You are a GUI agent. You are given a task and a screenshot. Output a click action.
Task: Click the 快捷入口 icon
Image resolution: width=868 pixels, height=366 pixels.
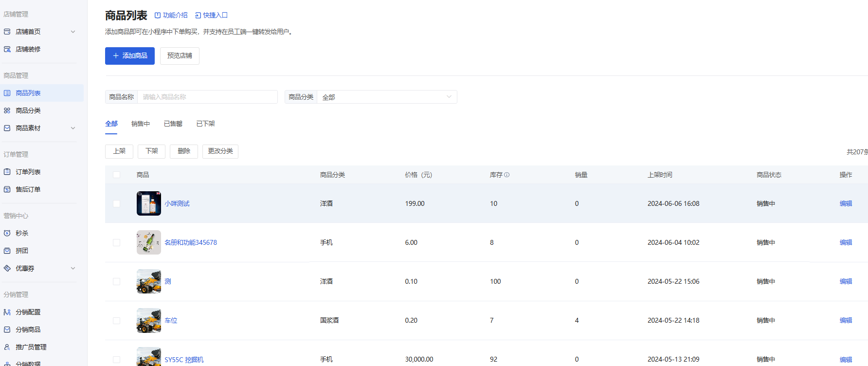tap(198, 16)
